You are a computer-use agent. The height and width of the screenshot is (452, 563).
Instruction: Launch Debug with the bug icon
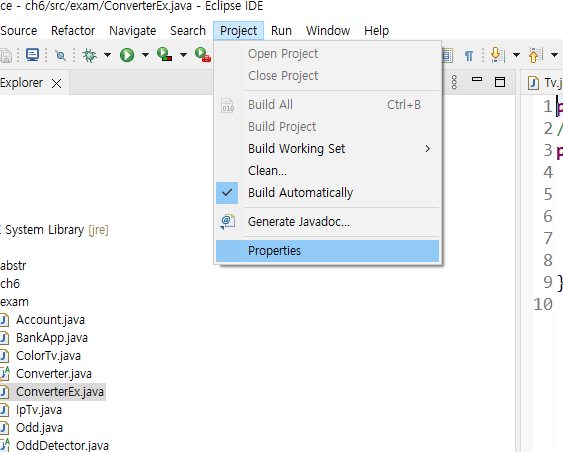tap(89, 55)
